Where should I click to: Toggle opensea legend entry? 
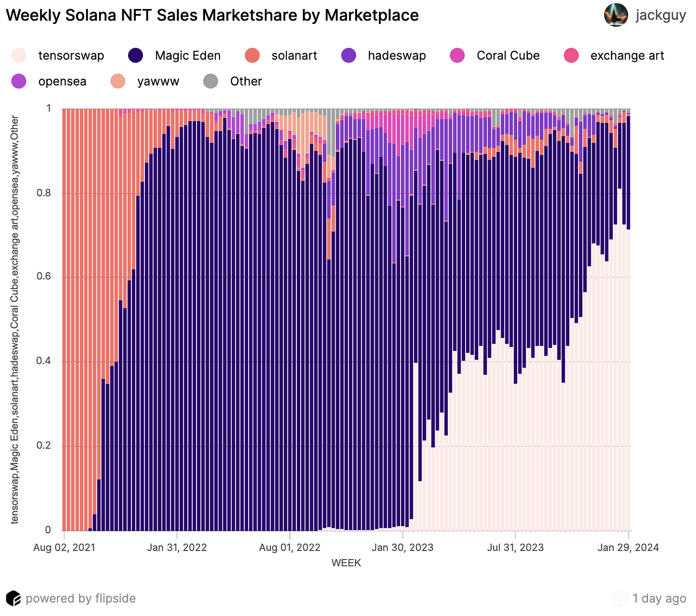click(19, 81)
